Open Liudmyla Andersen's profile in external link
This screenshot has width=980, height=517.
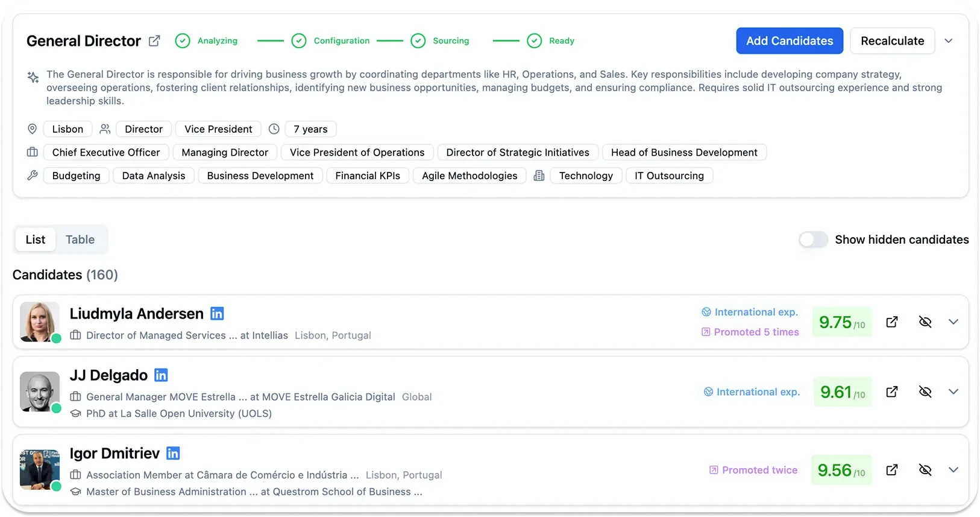(x=892, y=322)
